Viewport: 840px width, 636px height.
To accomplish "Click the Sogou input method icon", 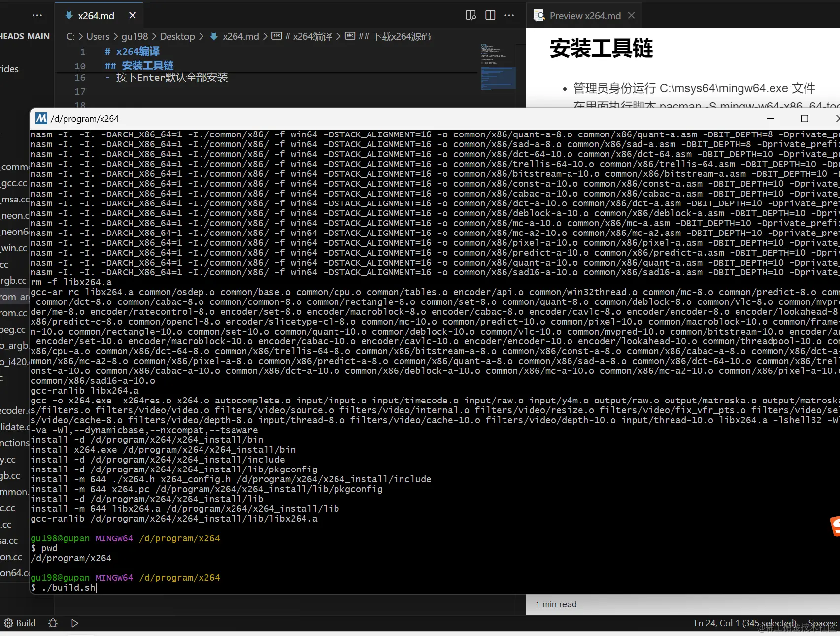I will tap(836, 526).
